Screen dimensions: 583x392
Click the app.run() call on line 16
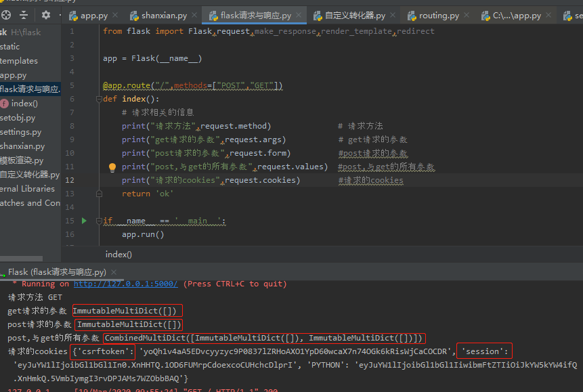point(143,234)
